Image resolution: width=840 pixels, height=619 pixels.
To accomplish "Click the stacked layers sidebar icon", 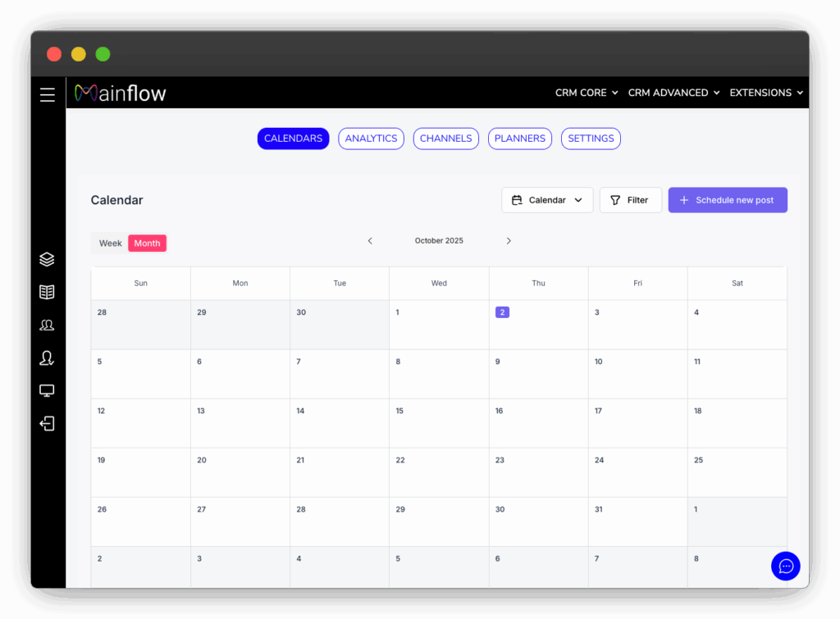I will coord(48,259).
